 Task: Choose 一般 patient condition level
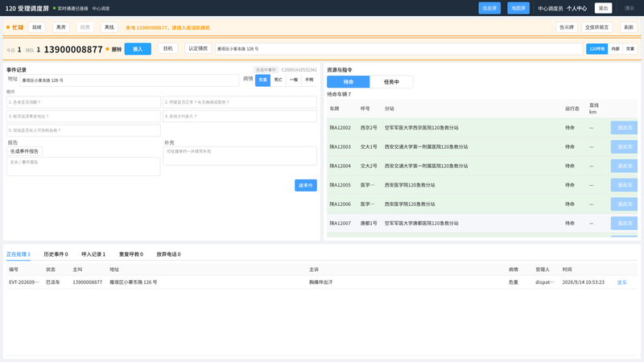coord(294,80)
